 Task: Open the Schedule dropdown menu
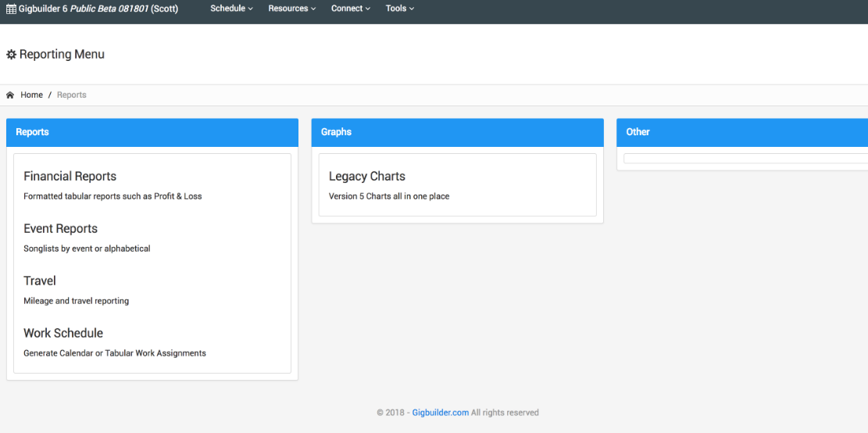click(x=231, y=9)
